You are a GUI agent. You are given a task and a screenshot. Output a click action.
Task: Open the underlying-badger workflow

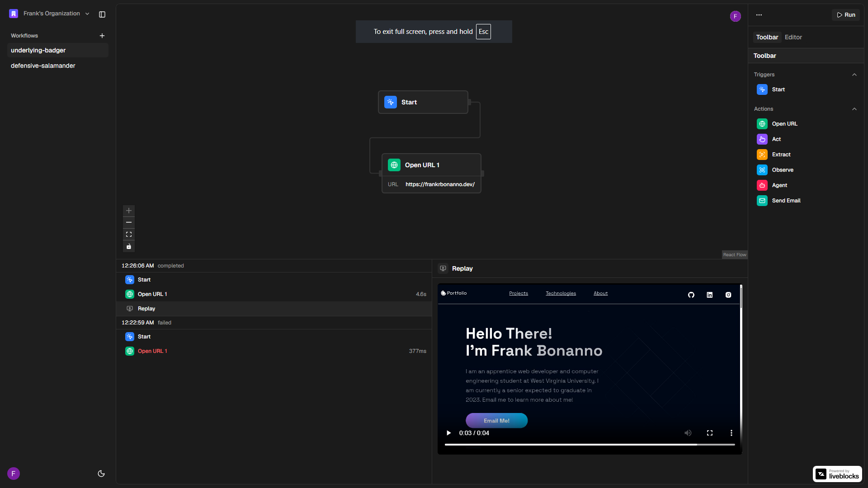pyautogui.click(x=58, y=50)
